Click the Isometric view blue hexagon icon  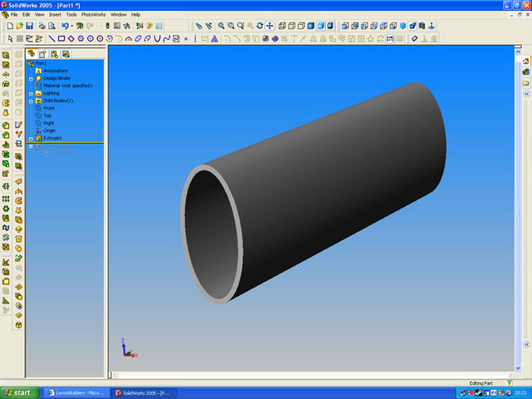click(402, 26)
